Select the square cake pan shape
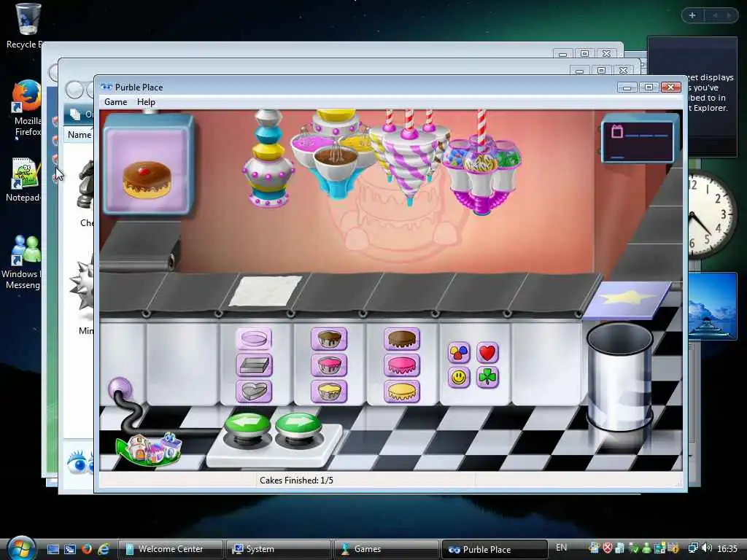This screenshot has width=747, height=560. (254, 365)
